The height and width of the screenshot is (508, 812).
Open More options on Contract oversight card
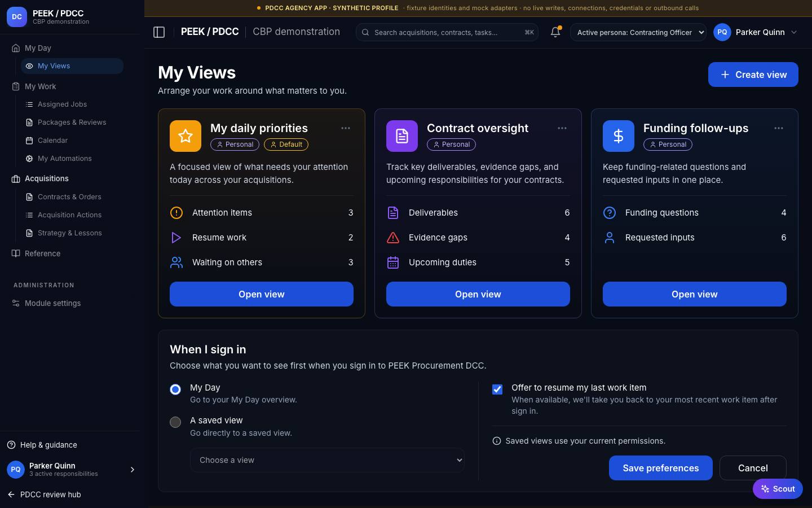pyautogui.click(x=562, y=128)
